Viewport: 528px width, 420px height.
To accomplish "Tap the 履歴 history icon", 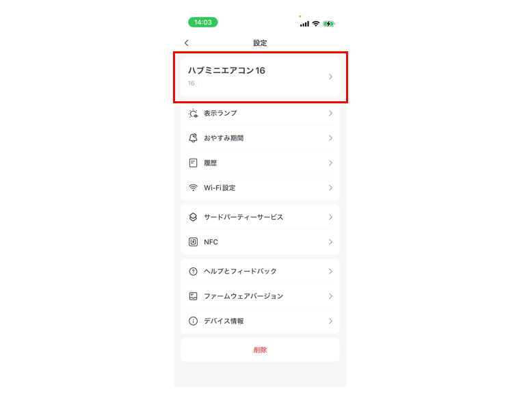I will point(193,163).
